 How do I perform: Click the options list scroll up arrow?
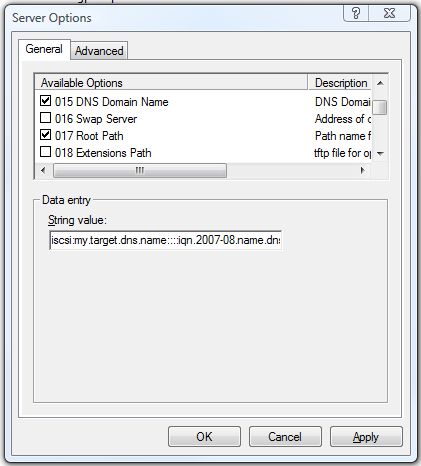(380, 83)
